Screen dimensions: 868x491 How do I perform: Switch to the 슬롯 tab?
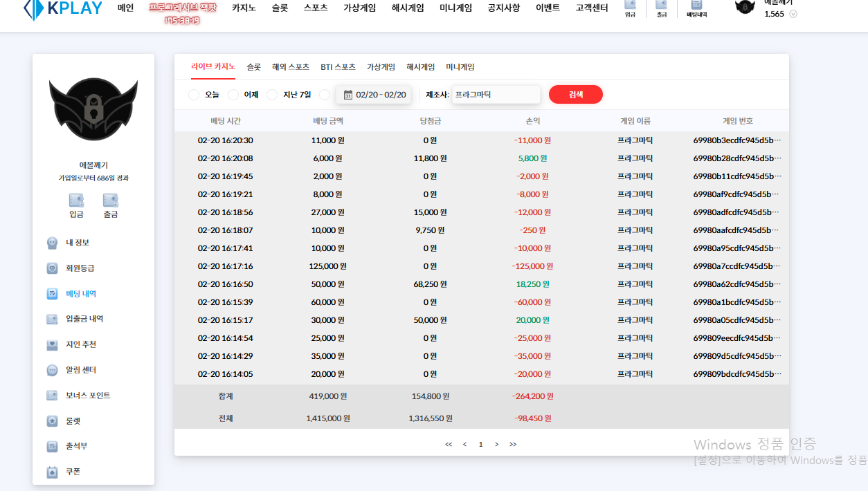[x=254, y=67]
